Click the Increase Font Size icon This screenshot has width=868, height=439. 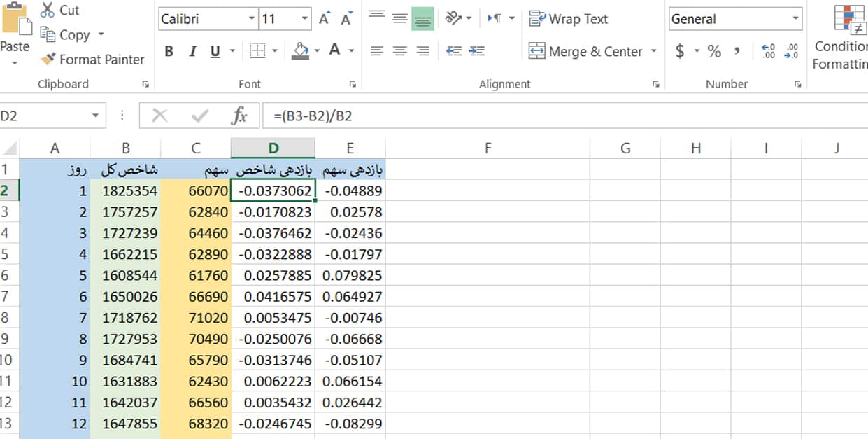pyautogui.click(x=324, y=19)
